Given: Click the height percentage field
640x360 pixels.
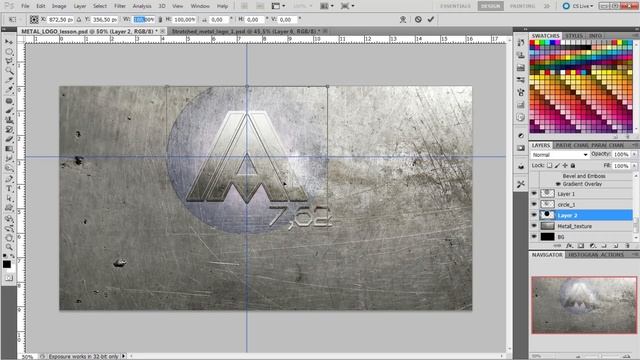Looking at the screenshot, I should [184, 20].
